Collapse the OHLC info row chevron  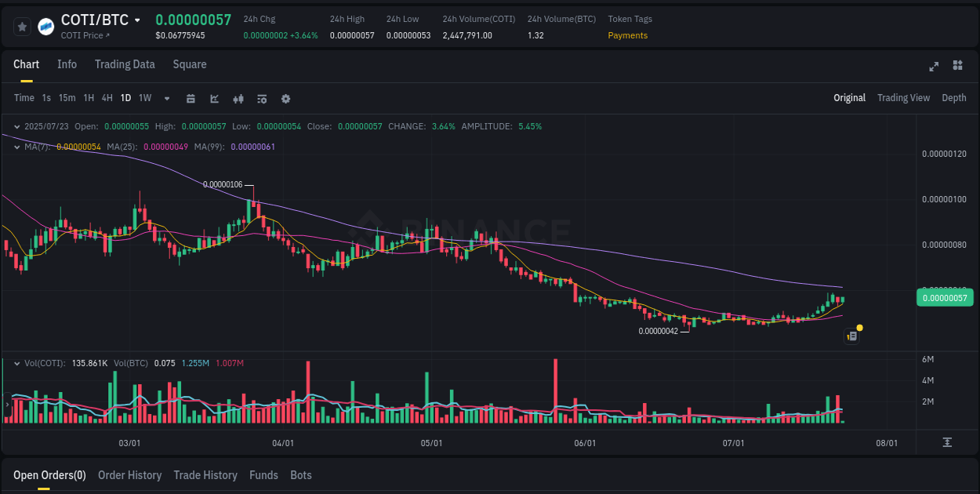(x=16, y=126)
